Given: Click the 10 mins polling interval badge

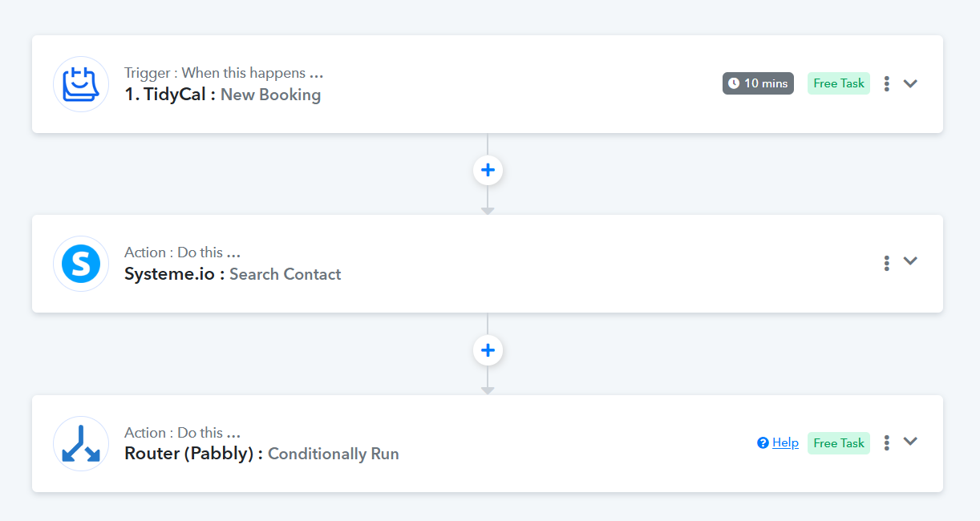Looking at the screenshot, I should tap(758, 83).
